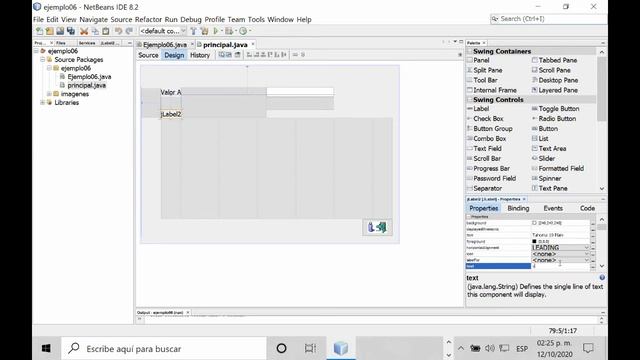The width and height of the screenshot is (640, 360).
Task: Open the Tools menu
Action: (256, 20)
